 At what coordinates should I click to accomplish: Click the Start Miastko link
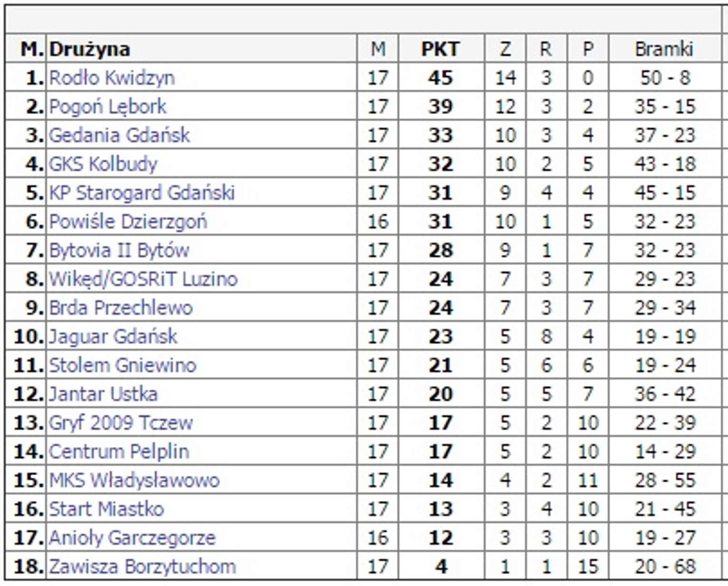pyautogui.click(x=107, y=509)
